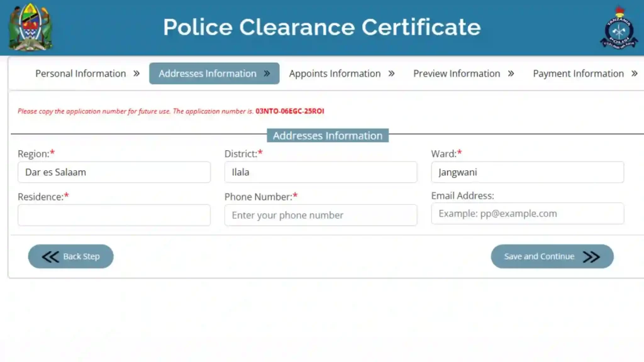
Task: Open the Region dropdown showing Dar es Salaam
Action: [x=114, y=172]
